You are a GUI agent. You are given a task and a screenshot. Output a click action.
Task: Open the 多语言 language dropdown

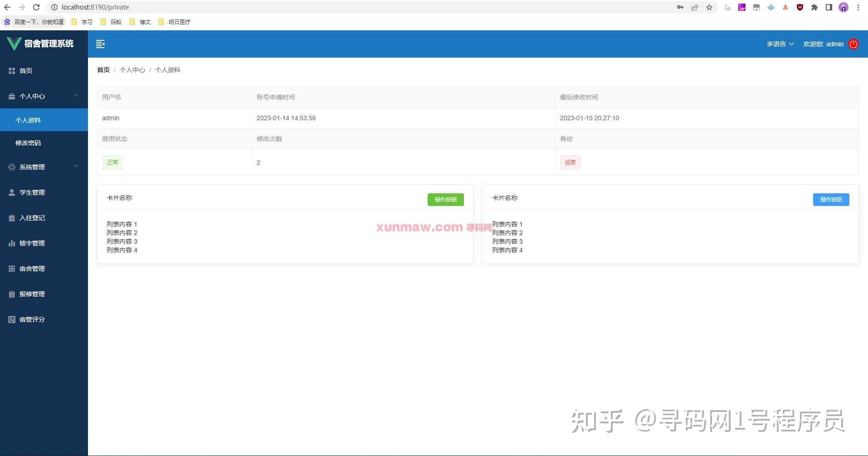780,44
